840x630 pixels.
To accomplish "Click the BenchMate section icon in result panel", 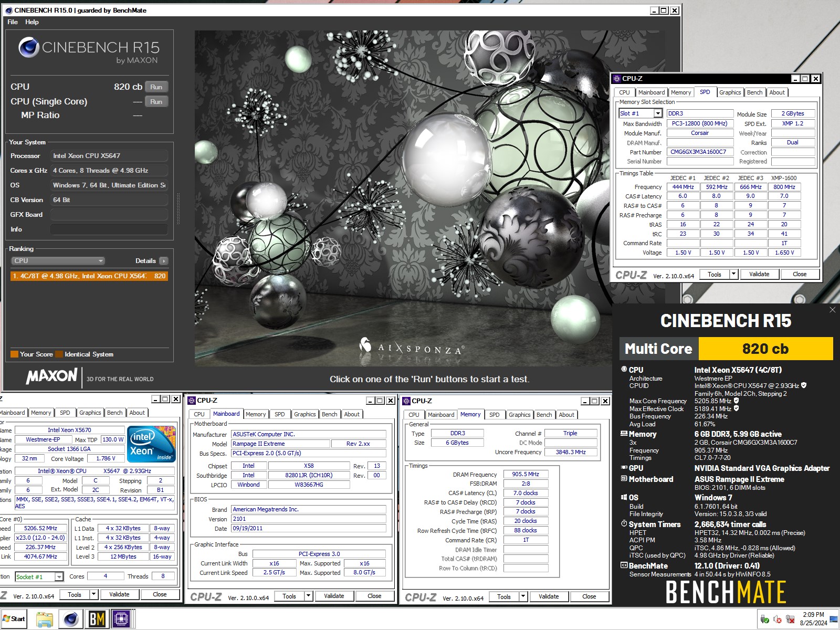I will pyautogui.click(x=624, y=565).
